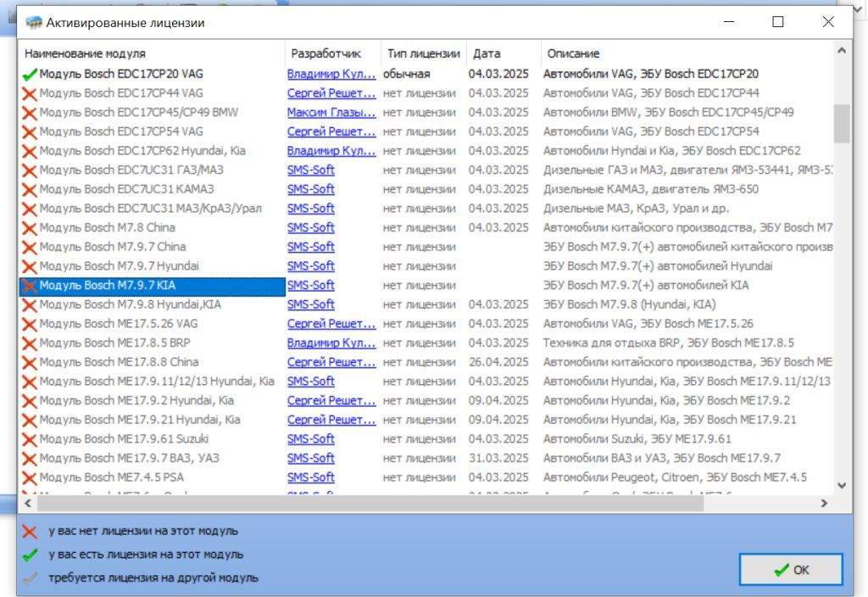This screenshot has height=597, width=868.
Task: Click legend text требуется лицензия на другой модуль
Action: pos(153,577)
